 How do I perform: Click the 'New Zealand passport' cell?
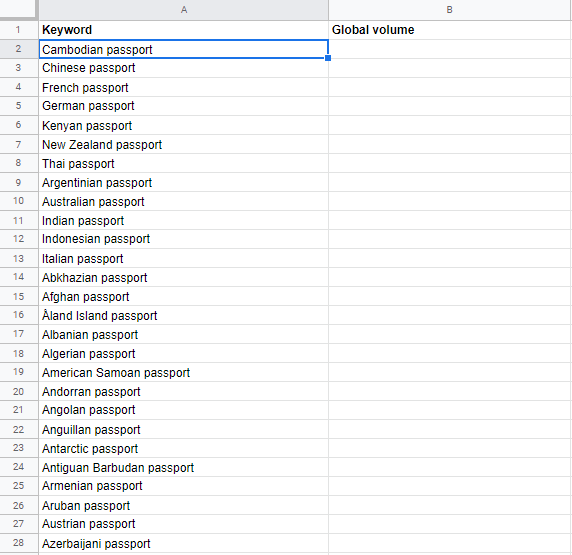[183, 144]
